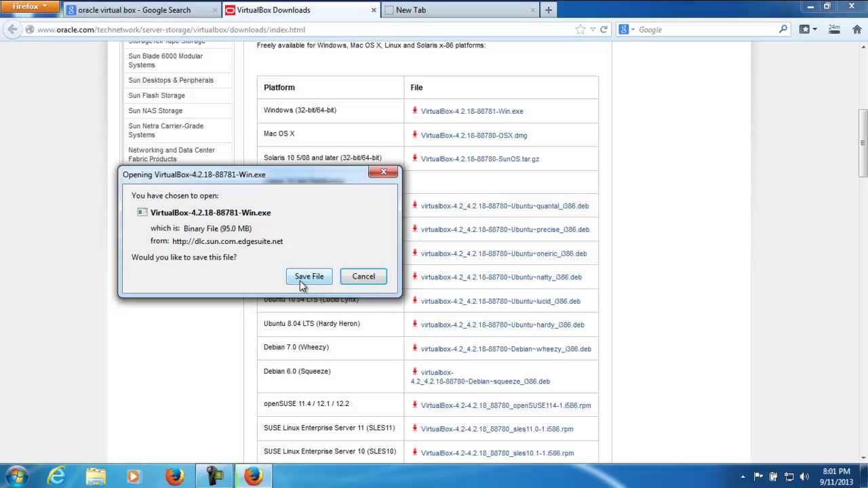Open Ubuntu oneiric i386.deb link
This screenshot has width=868, height=488.
pyautogui.click(x=504, y=253)
